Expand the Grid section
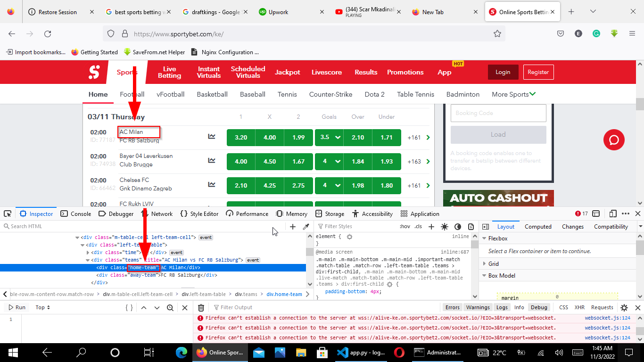 click(x=484, y=264)
